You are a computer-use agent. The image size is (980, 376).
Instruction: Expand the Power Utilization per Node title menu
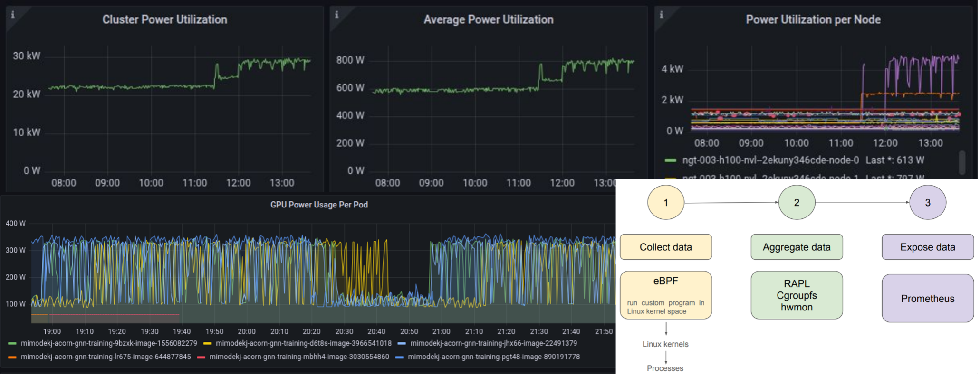[813, 19]
